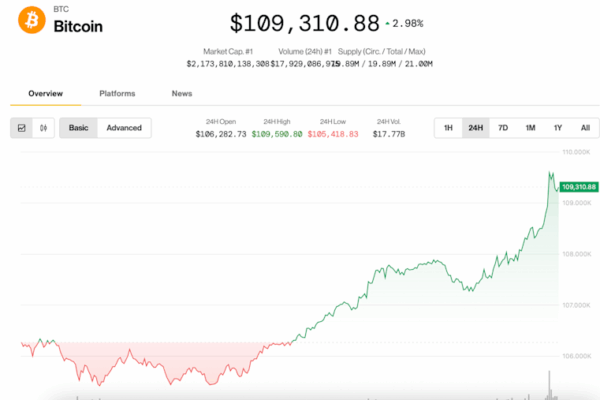Click the 24H Low value $105,418.83
This screenshot has width=600, height=400.
point(333,134)
